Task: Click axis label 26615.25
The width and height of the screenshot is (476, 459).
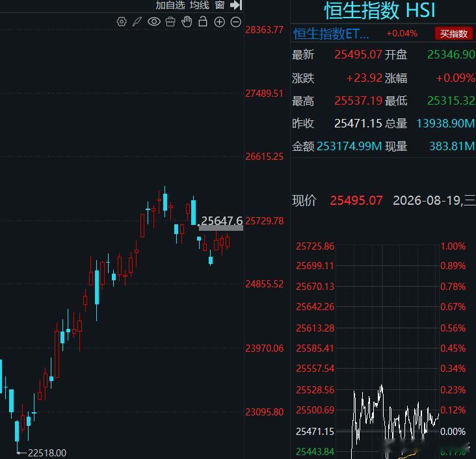Action: tap(264, 157)
